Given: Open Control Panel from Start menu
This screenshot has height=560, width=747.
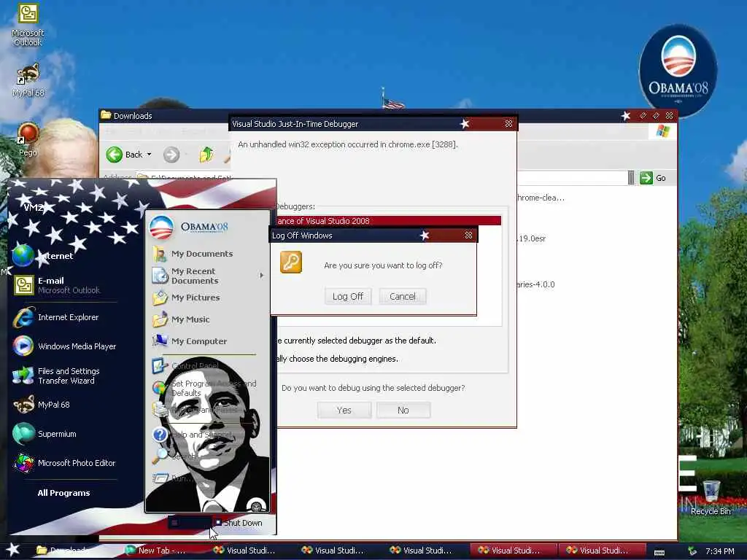Looking at the screenshot, I should [186, 366].
